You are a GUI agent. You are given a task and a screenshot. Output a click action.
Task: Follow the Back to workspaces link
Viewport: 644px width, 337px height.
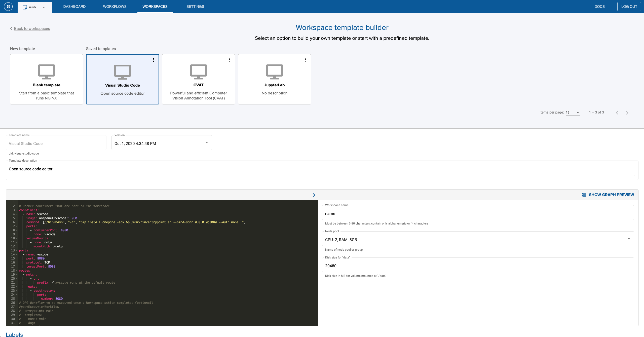coord(32,28)
